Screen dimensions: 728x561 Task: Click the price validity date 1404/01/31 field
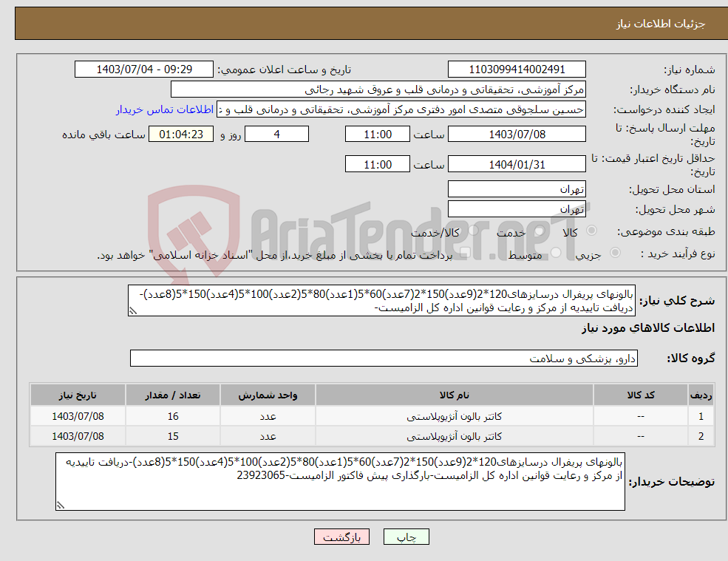pos(517,164)
